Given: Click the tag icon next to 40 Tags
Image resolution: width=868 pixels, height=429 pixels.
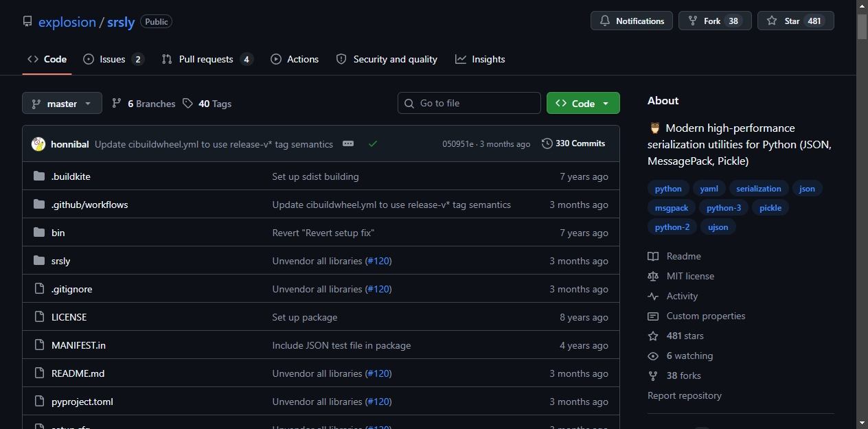Looking at the screenshot, I should pos(188,104).
